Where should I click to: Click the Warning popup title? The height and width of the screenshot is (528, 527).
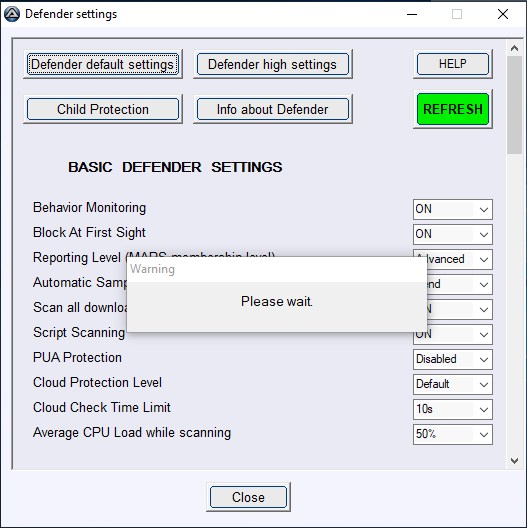point(152,269)
